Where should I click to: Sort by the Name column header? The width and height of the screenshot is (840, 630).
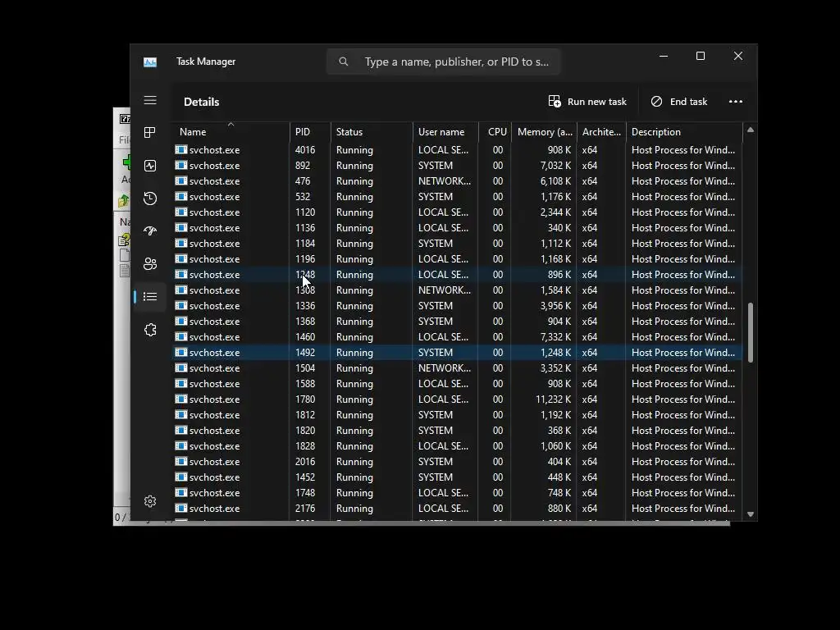tap(231, 132)
